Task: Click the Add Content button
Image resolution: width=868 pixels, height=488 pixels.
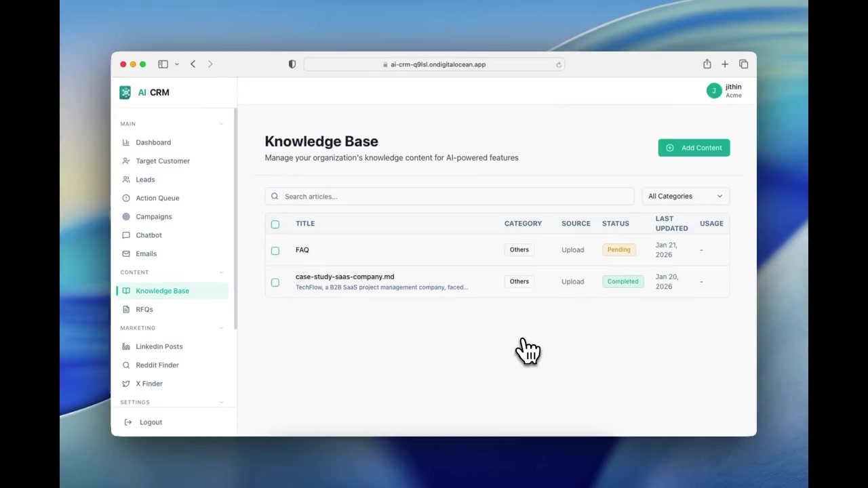Action: click(694, 148)
